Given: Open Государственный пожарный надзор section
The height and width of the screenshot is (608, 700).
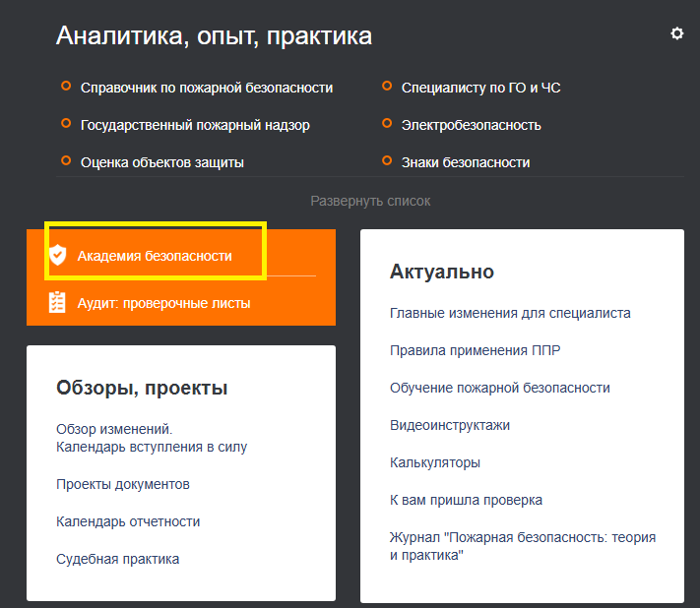Looking at the screenshot, I should click(195, 125).
